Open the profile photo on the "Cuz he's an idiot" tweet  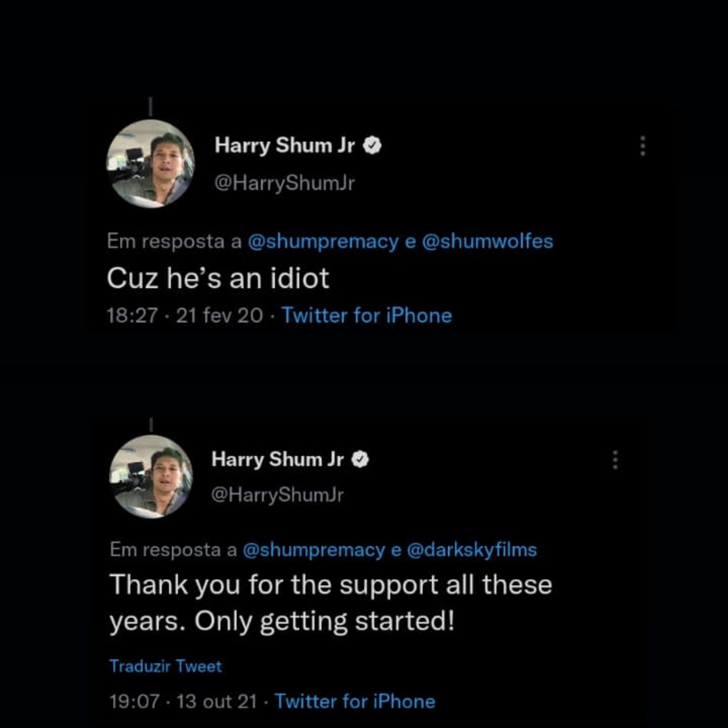(x=150, y=164)
